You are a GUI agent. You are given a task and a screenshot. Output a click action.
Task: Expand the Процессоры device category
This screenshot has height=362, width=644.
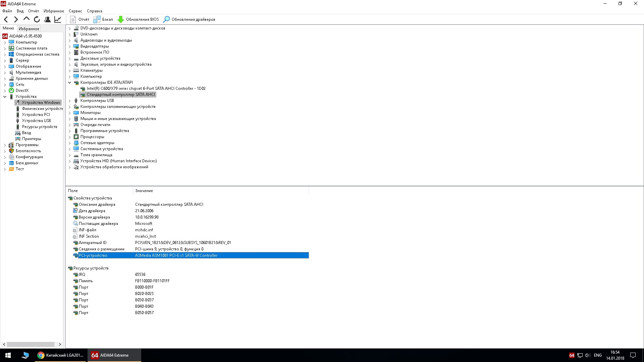(70, 137)
